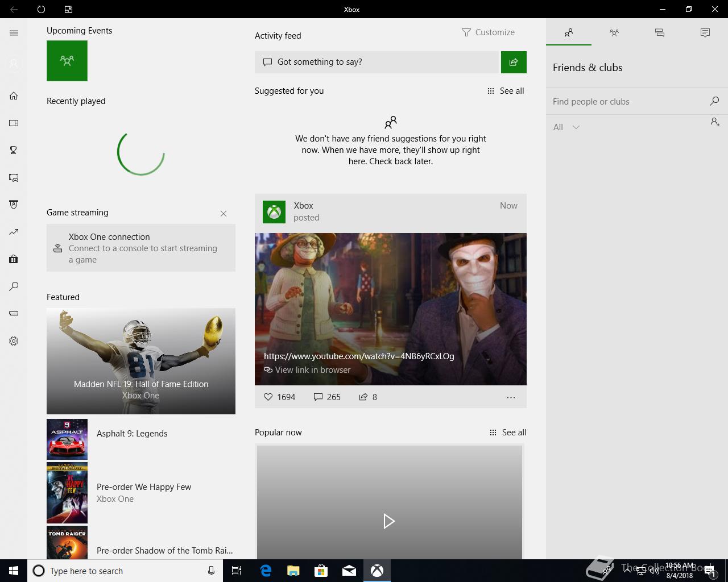
Task: Open Pre-order We Happy Few thumbnail
Action: [67, 493]
